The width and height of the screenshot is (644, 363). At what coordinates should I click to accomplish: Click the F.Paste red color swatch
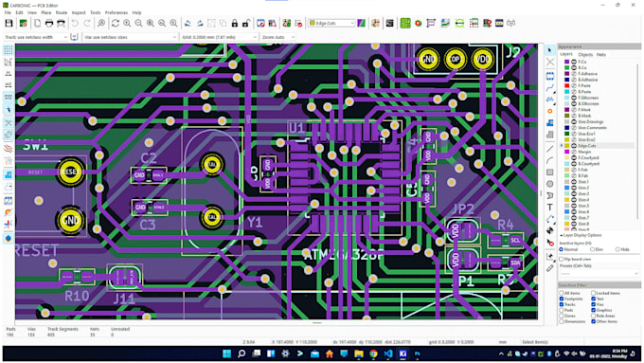point(567,85)
